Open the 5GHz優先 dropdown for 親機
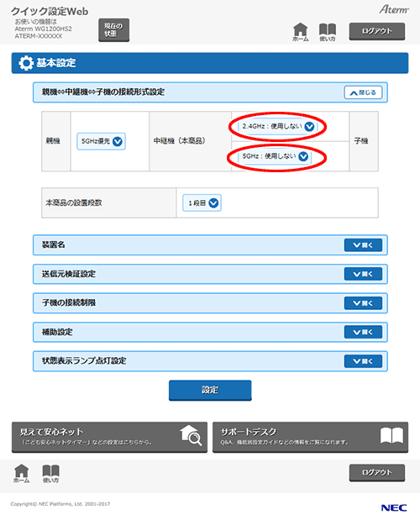Viewport: 420px width, 520px height. (x=101, y=142)
